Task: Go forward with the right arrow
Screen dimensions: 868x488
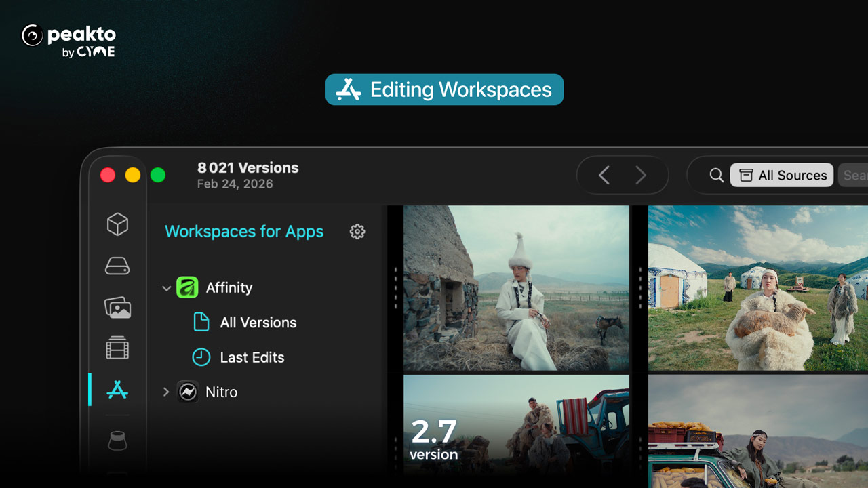Action: 640,176
